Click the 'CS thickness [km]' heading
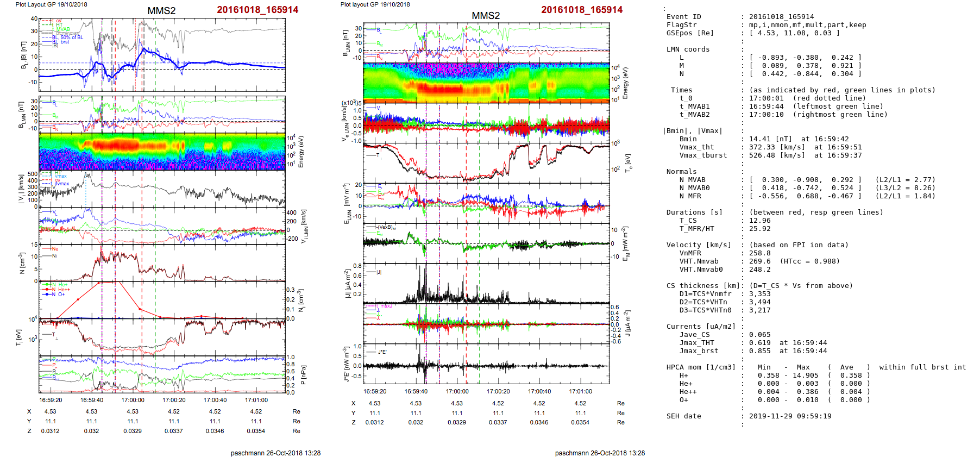 pyautogui.click(x=701, y=286)
